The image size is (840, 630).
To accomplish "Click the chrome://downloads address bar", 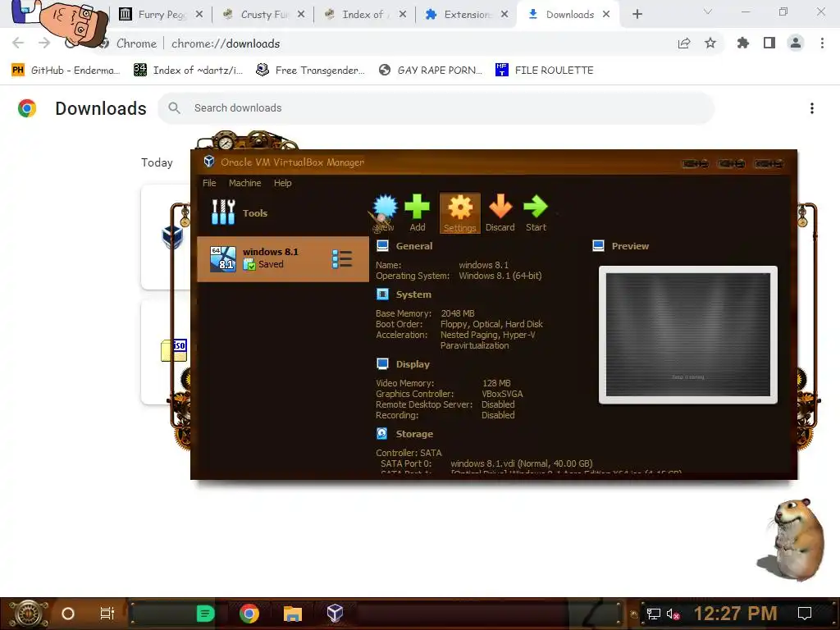I will pyautogui.click(x=226, y=43).
